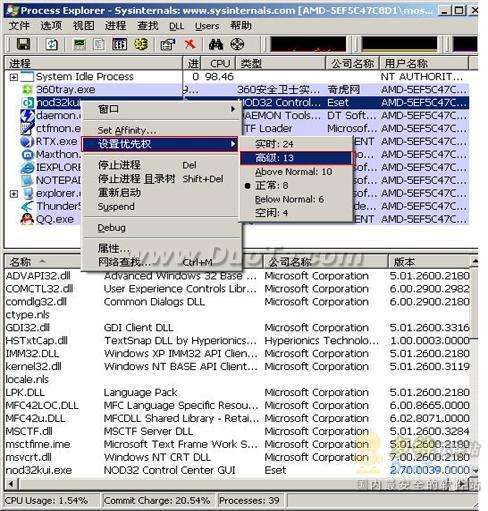Click the 360tray.exe process icon
The image size is (488, 511).
click(x=27, y=89)
